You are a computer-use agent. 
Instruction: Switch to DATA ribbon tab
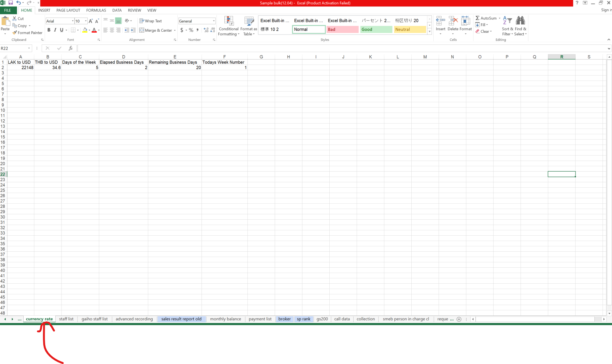pyautogui.click(x=117, y=10)
